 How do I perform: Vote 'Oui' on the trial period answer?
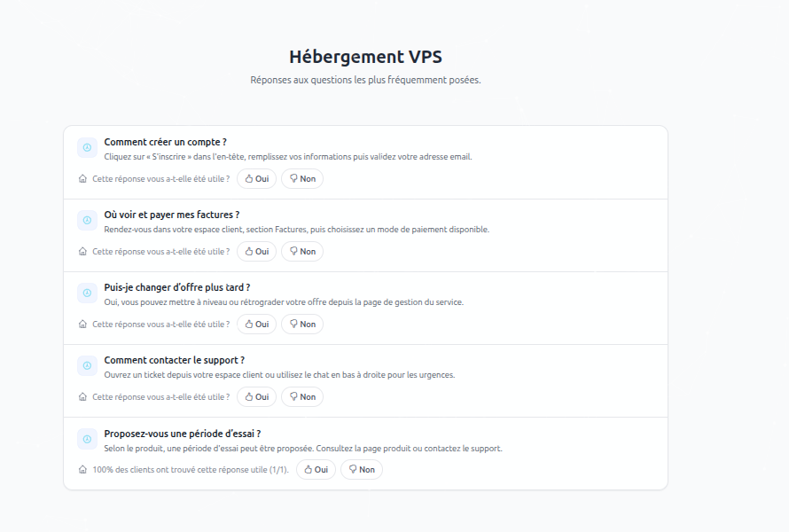316,470
